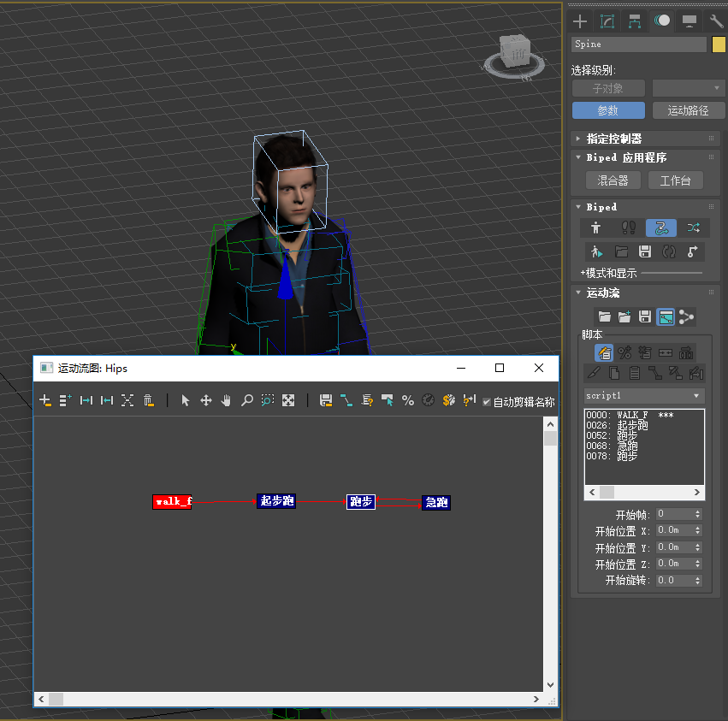Click the Zoom Extents fit icon
Screen dimensions: 728x721
click(x=288, y=400)
